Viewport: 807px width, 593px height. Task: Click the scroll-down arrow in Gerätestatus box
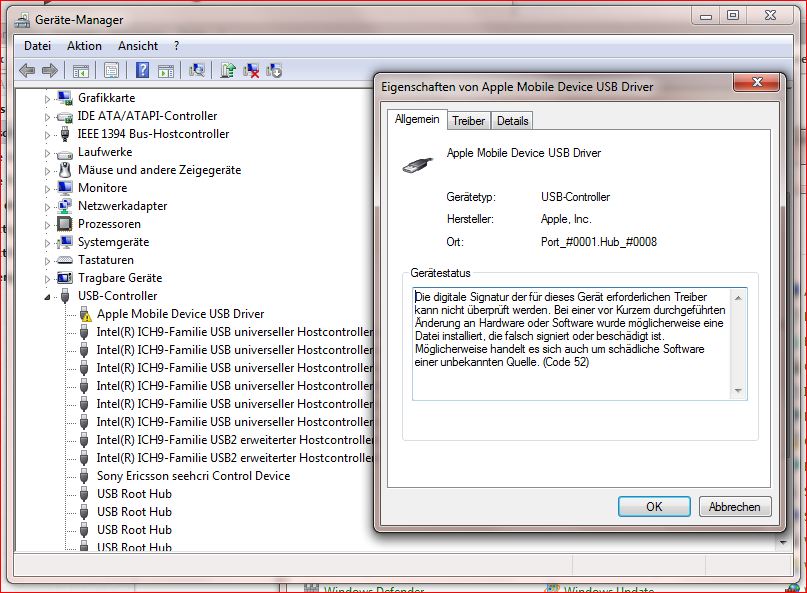(x=738, y=391)
